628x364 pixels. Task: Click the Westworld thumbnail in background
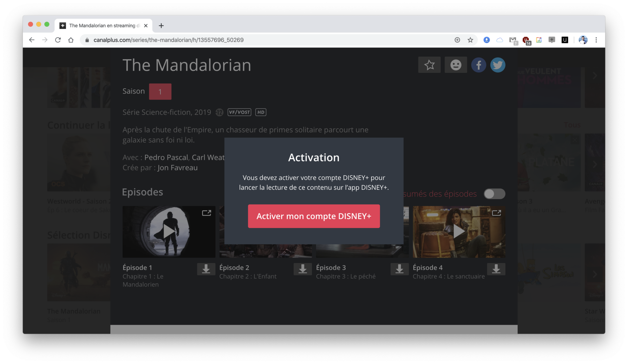click(78, 163)
